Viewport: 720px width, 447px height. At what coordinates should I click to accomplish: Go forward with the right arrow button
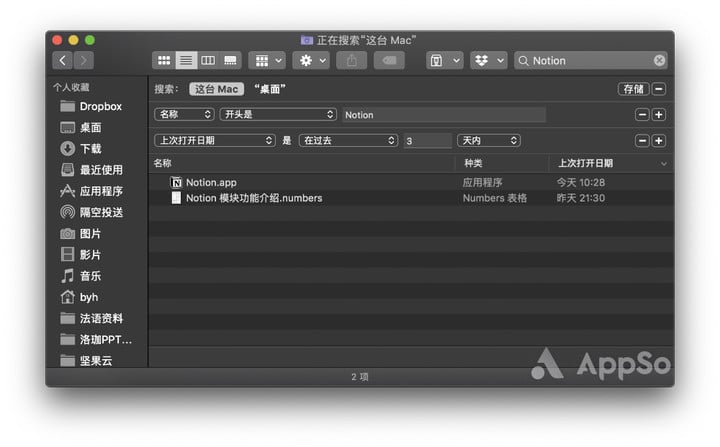click(x=84, y=60)
